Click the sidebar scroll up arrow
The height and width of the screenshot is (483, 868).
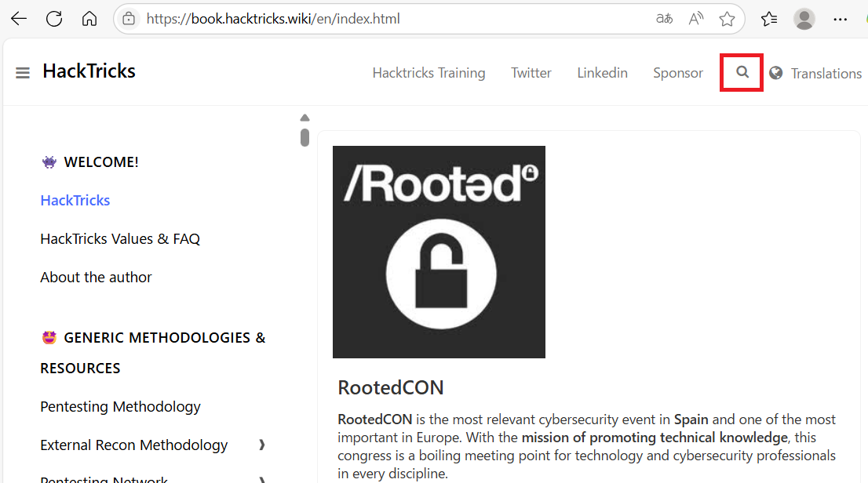(x=305, y=118)
